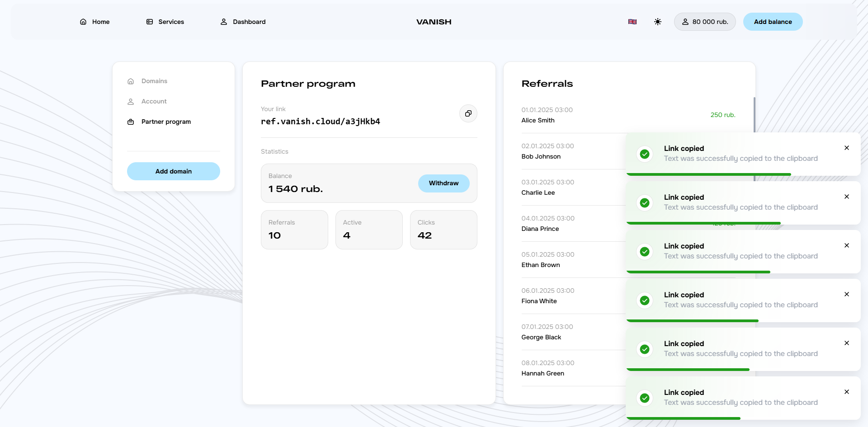The height and width of the screenshot is (427, 868).
Task: Open the 80 000 rub. balance pill
Action: tap(704, 22)
